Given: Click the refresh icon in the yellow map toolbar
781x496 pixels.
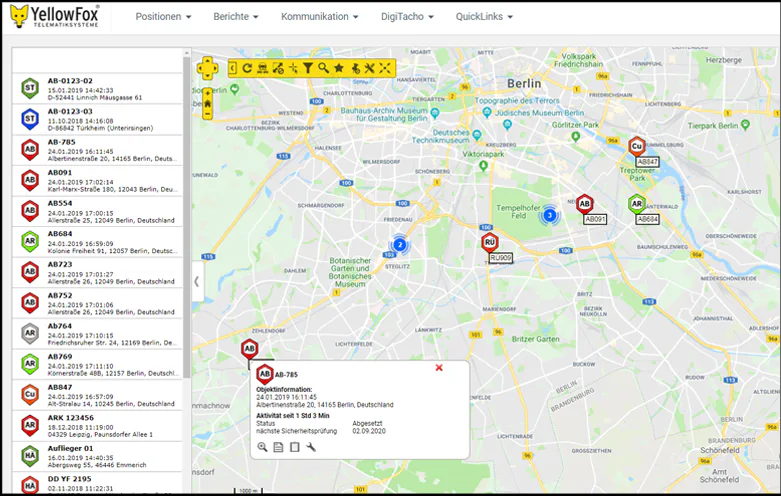Looking at the screenshot, I should pos(247,68).
